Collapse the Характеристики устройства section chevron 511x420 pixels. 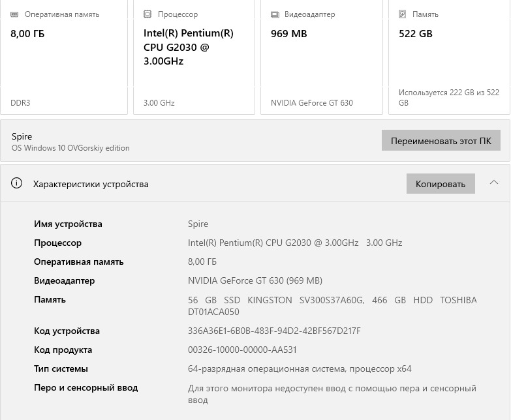click(x=493, y=183)
